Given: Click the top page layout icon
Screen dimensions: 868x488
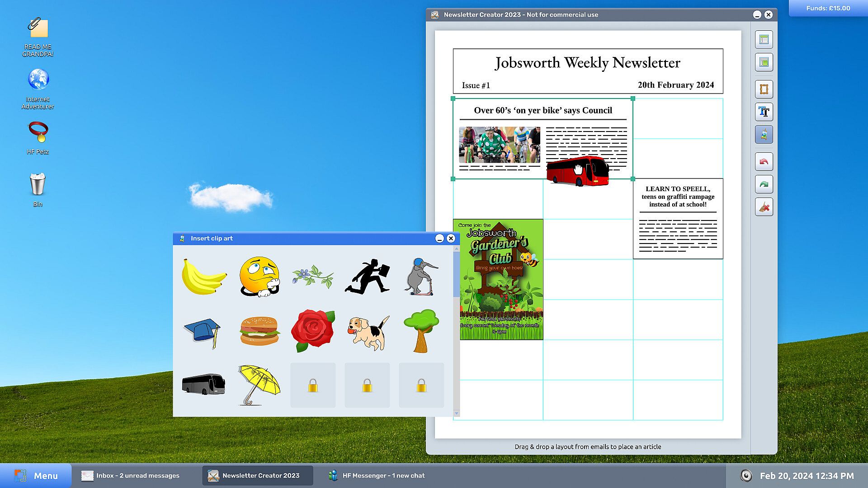Looking at the screenshot, I should (764, 40).
